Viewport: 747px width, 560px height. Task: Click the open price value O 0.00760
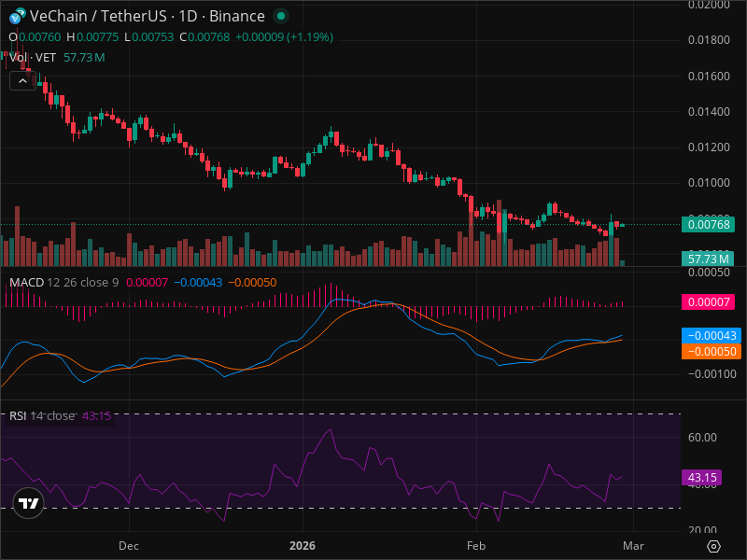[x=35, y=37]
